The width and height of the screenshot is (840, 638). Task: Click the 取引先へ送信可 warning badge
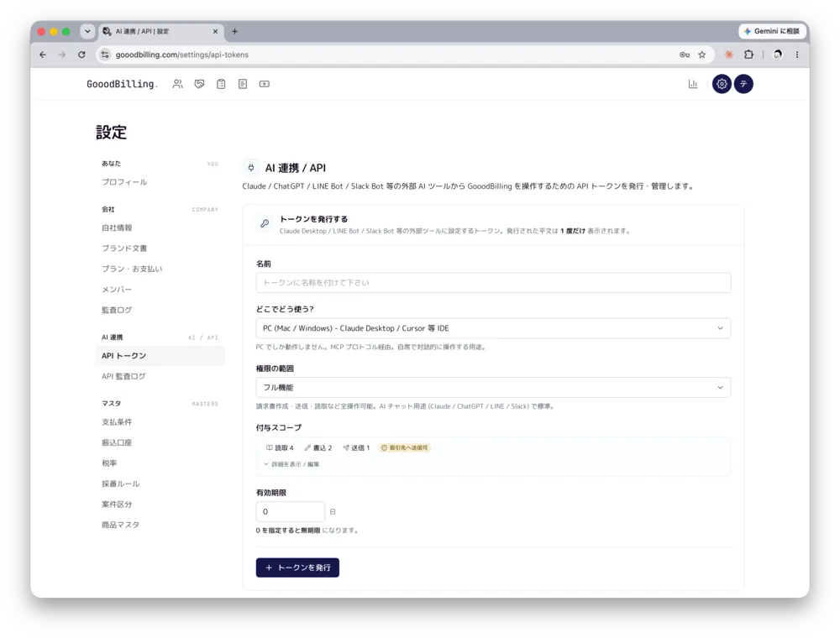point(405,447)
